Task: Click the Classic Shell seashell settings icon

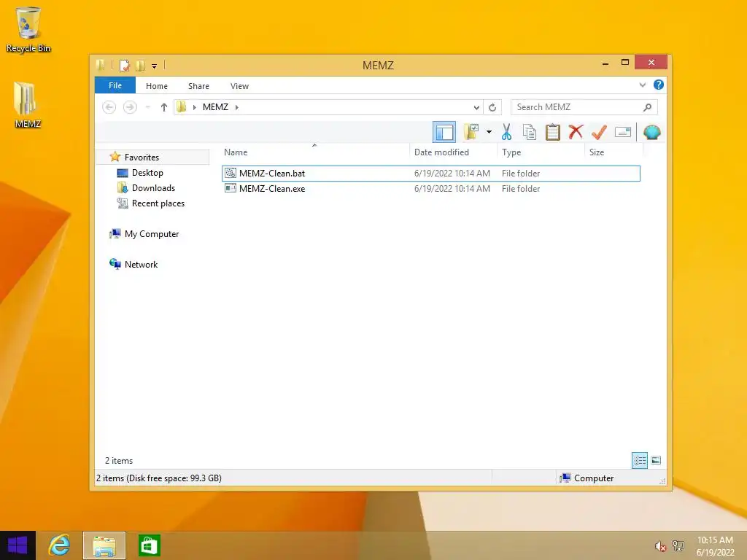Action: coord(651,132)
